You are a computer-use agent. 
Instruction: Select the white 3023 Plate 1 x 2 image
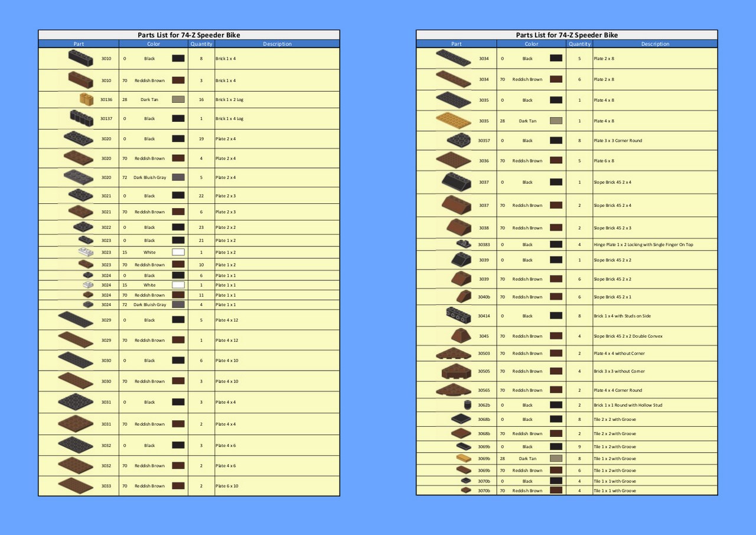86,252
